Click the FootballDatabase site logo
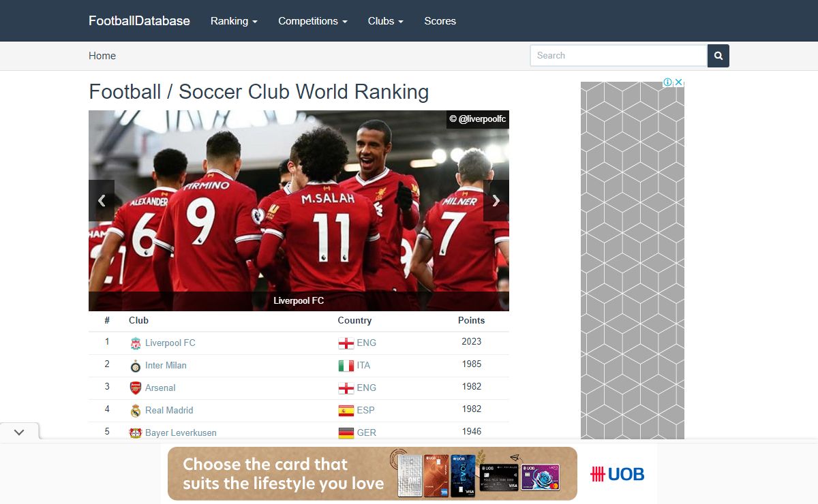The image size is (818, 504). coord(139,20)
